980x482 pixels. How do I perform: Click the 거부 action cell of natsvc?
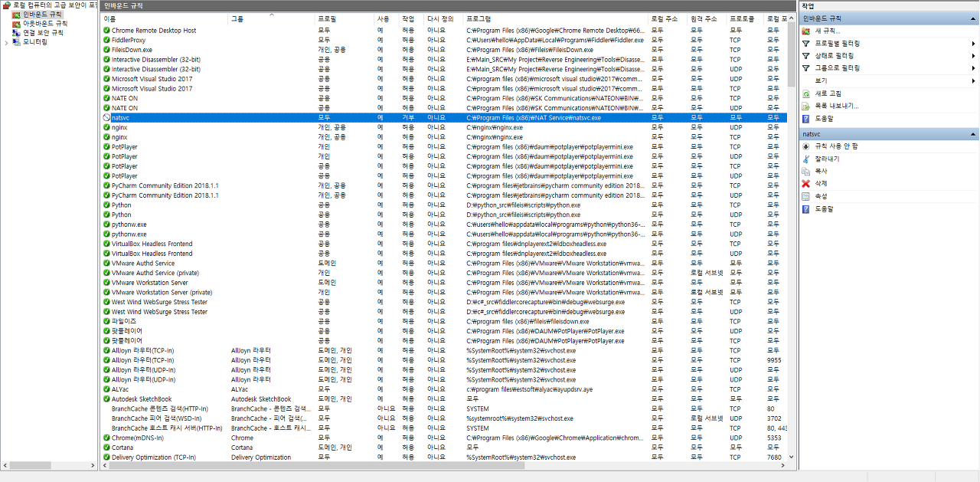pos(409,118)
